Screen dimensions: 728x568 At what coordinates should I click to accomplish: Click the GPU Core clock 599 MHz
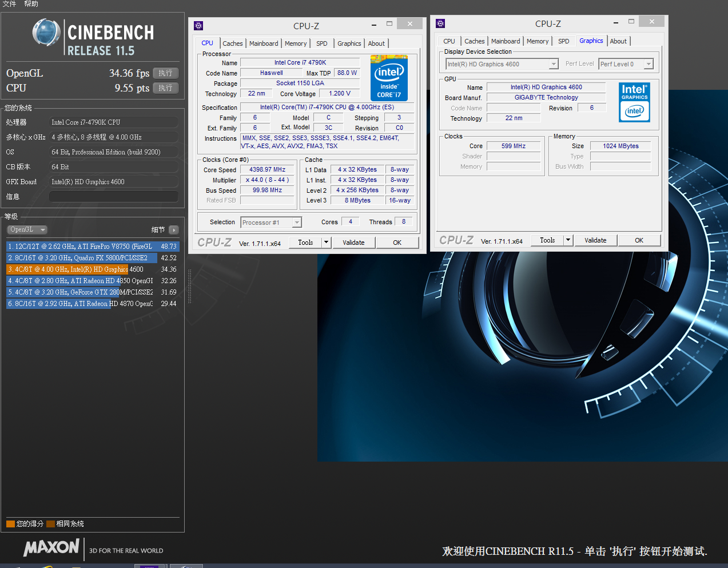pyautogui.click(x=514, y=146)
